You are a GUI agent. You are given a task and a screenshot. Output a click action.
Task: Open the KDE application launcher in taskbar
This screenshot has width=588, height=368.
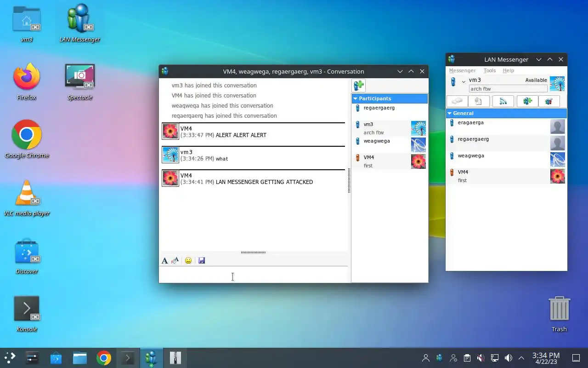tap(10, 358)
